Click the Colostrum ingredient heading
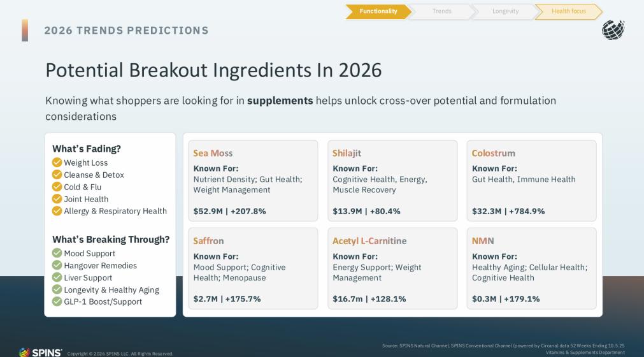The width and height of the screenshot is (644, 357). tap(493, 153)
